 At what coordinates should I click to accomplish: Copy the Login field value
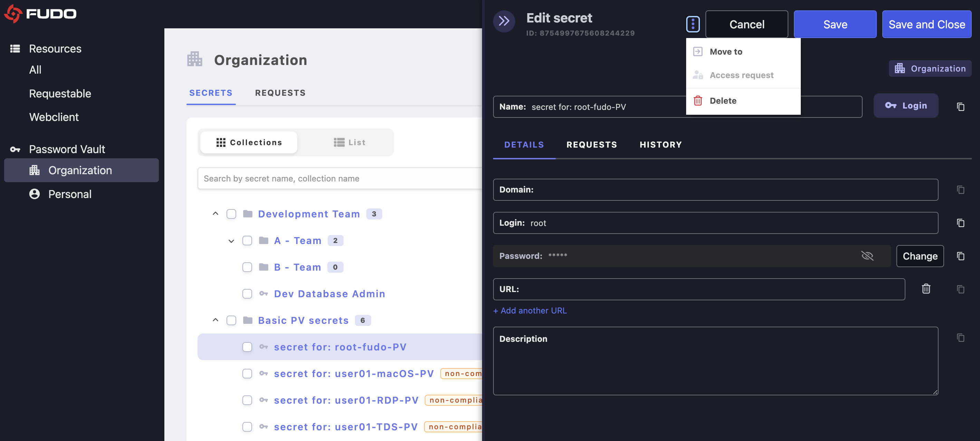pyautogui.click(x=960, y=223)
